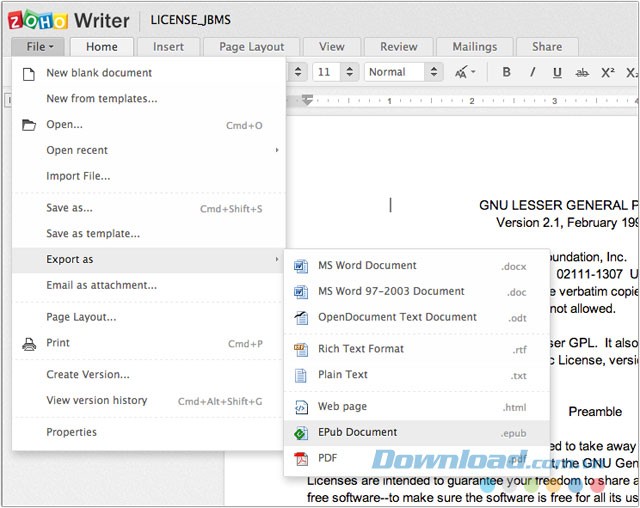This screenshot has width=640, height=508.
Task: Open the font size dropdown
Action: 335,72
